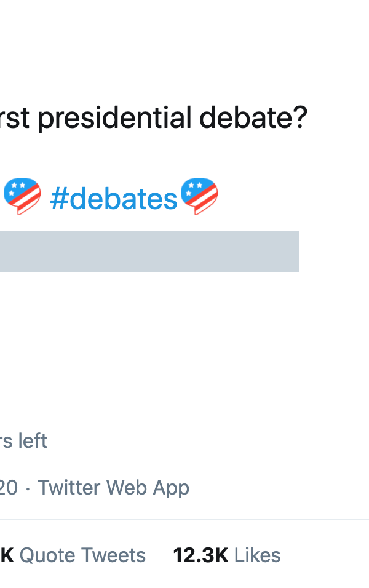Click the word "Tweets" in Quote Tweets

pyautogui.click(x=114, y=555)
